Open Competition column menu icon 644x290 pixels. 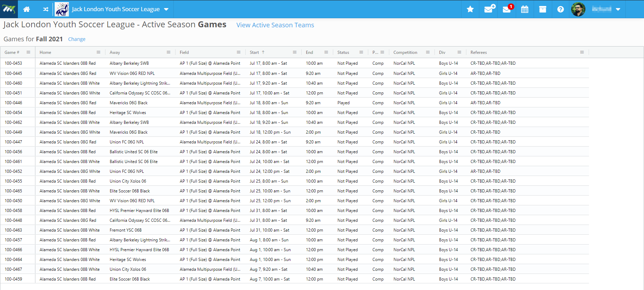(428, 52)
